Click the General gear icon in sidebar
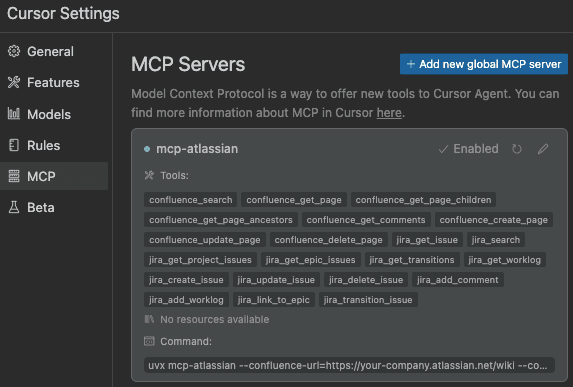Image resolution: width=573 pixels, height=387 pixels. tap(14, 51)
